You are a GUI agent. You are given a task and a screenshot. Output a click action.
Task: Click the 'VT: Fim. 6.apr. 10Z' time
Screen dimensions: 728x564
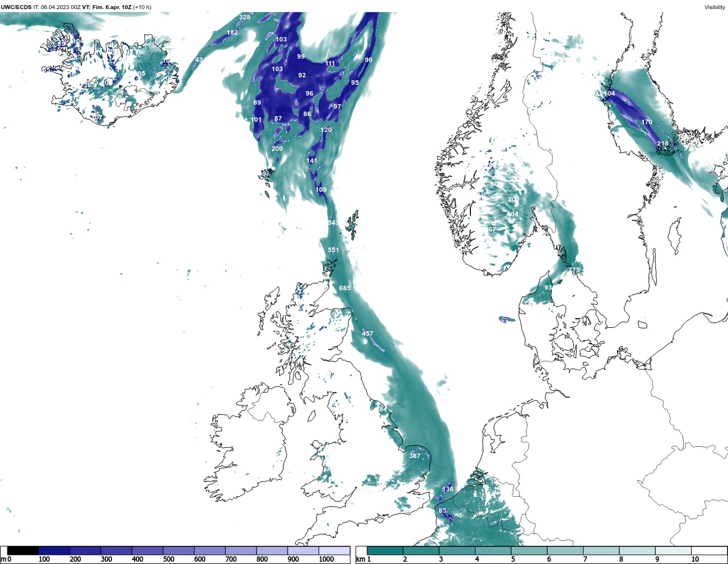pos(107,7)
